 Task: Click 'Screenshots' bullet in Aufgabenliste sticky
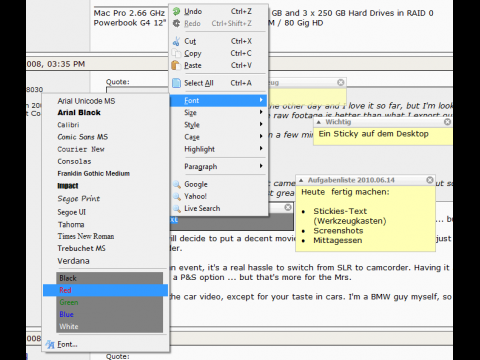338,231
